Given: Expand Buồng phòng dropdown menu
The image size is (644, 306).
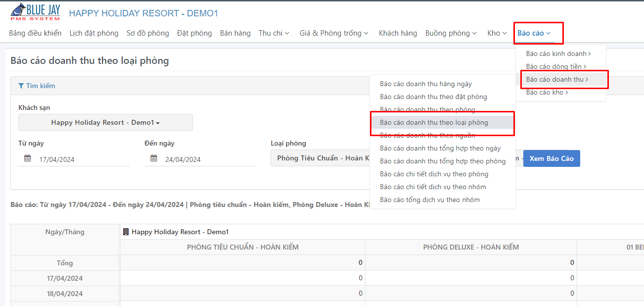Looking at the screenshot, I should point(451,33).
